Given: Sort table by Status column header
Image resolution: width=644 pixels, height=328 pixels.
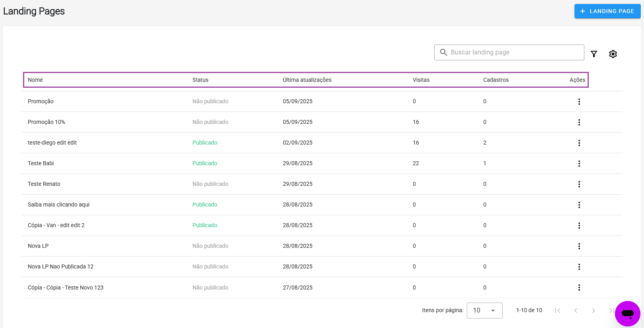Looking at the screenshot, I should [200, 80].
